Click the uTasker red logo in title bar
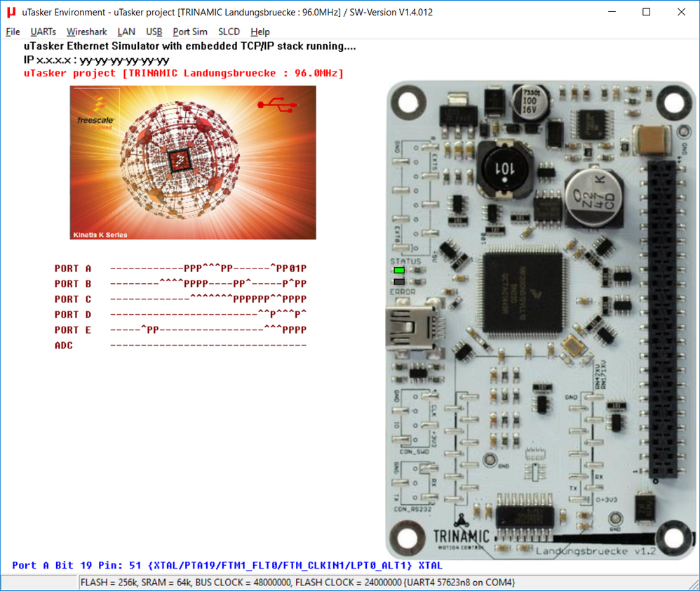Viewport: 700px width, 591px height. click(11, 12)
